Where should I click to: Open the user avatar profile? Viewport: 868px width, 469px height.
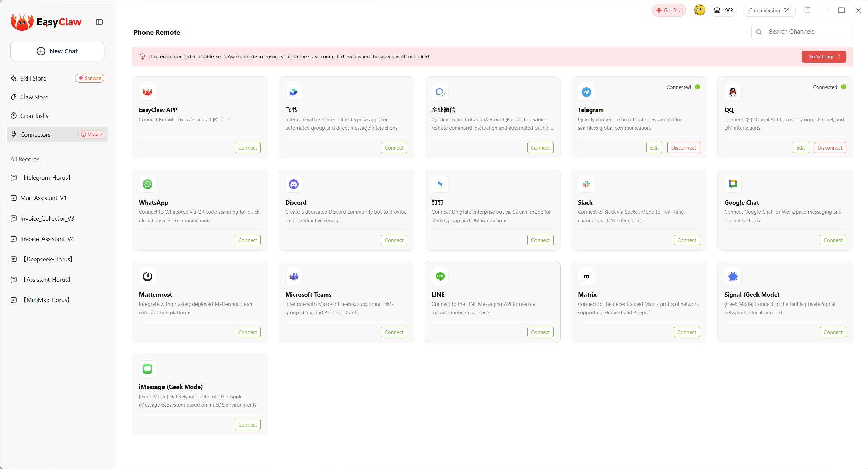699,10
